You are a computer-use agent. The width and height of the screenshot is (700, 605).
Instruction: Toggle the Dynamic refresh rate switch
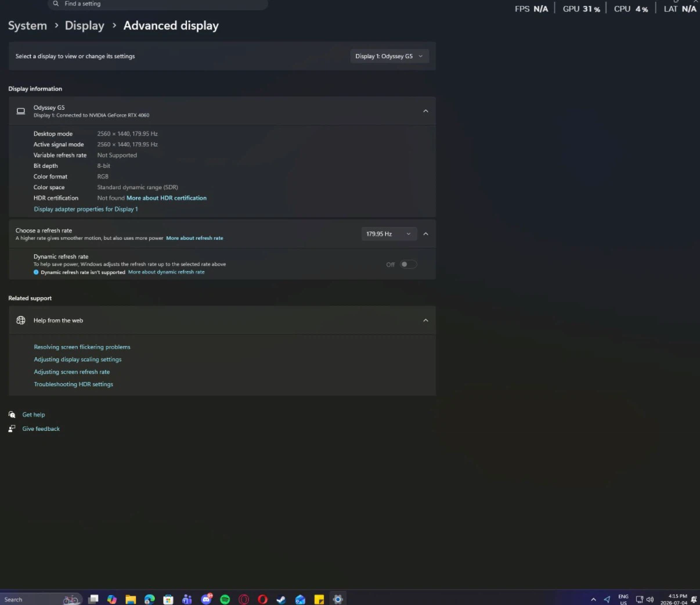tap(409, 264)
